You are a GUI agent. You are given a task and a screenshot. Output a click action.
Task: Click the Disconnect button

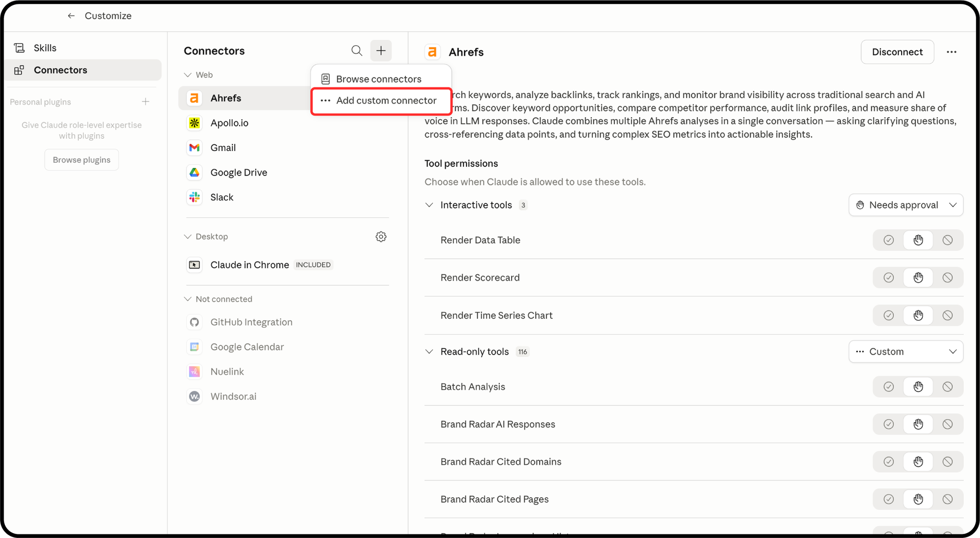coord(897,52)
